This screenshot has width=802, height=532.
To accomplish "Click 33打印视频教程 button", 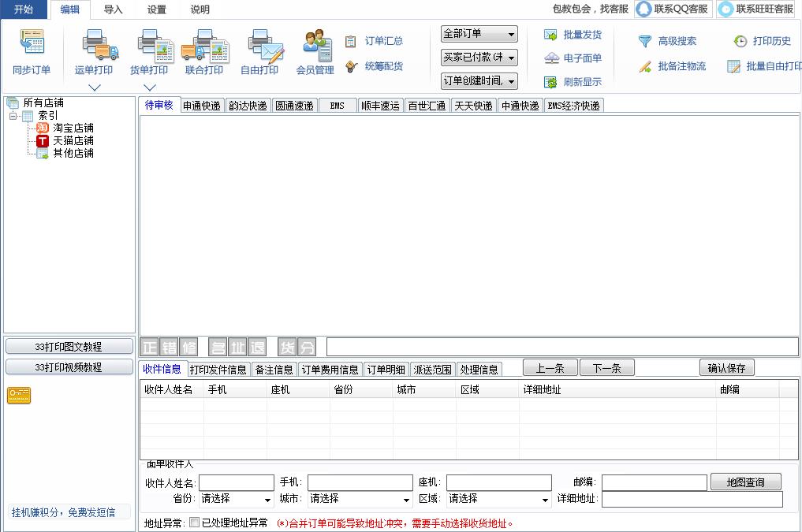I will (69, 367).
